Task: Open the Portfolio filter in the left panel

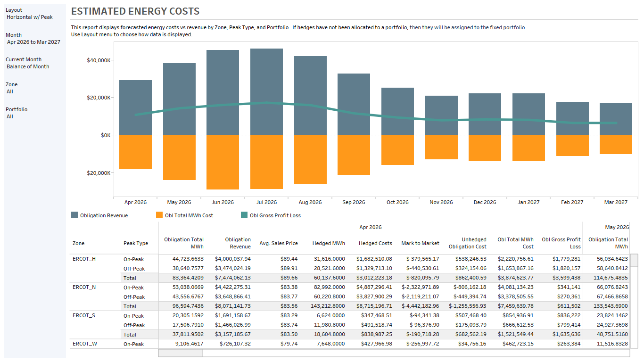Action: pos(10,116)
